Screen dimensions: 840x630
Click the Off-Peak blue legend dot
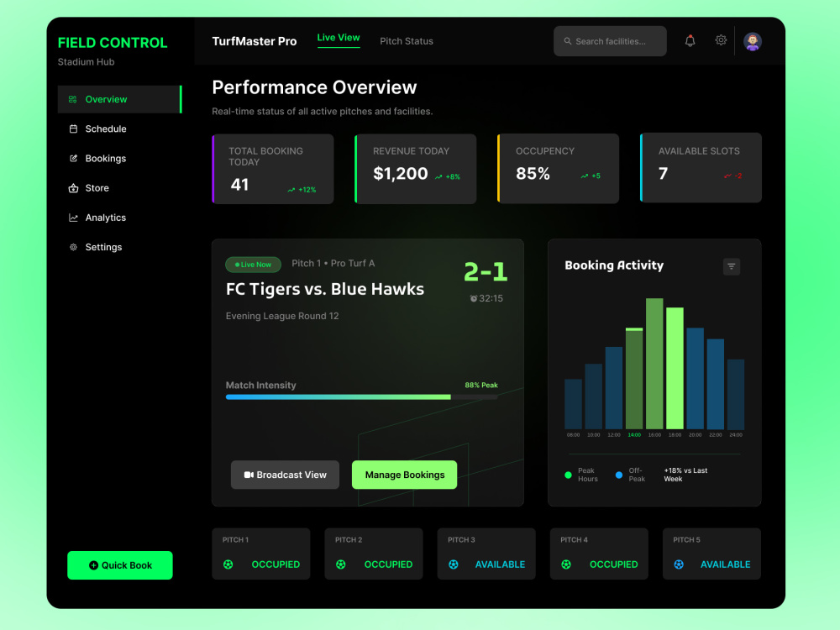coord(619,475)
